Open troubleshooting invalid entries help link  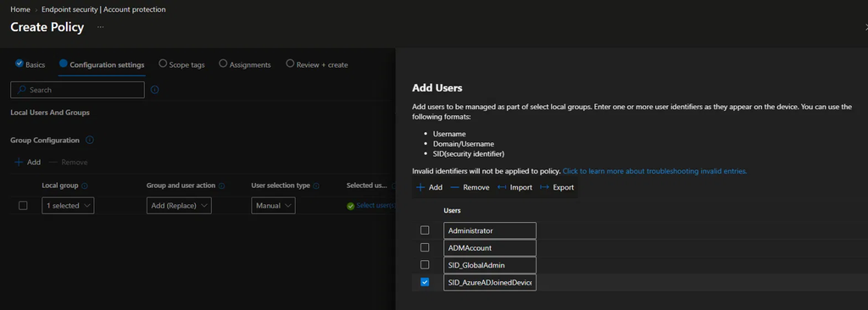[x=655, y=171]
